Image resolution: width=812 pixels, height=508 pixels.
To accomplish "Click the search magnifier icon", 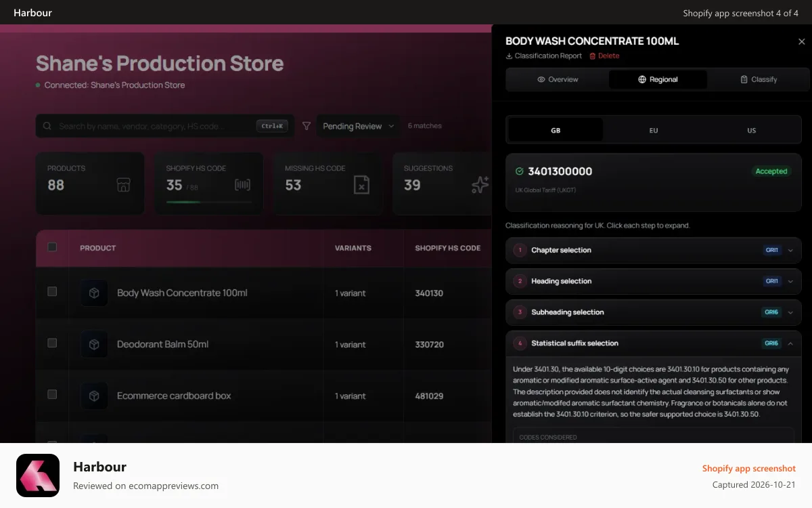I will click(47, 126).
